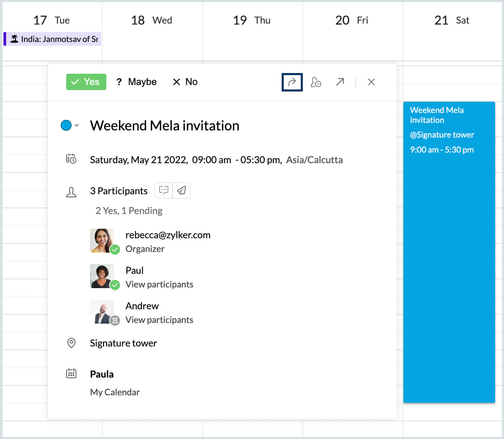Image resolution: width=504 pixels, height=439 pixels.
Task: Open the event color dropdown chevron
Action: [76, 125]
